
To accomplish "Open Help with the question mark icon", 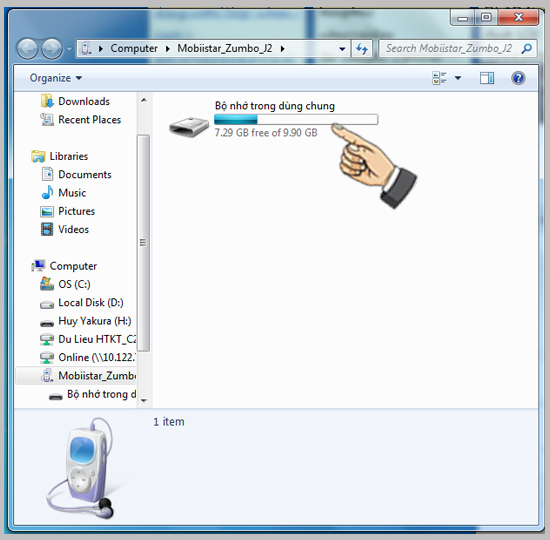I will click(x=518, y=78).
